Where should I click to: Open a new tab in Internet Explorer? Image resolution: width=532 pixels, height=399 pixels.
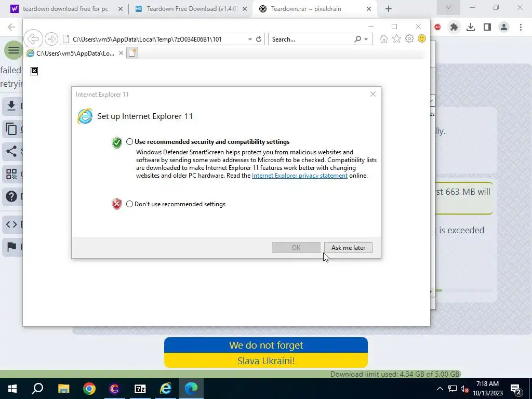click(x=132, y=53)
